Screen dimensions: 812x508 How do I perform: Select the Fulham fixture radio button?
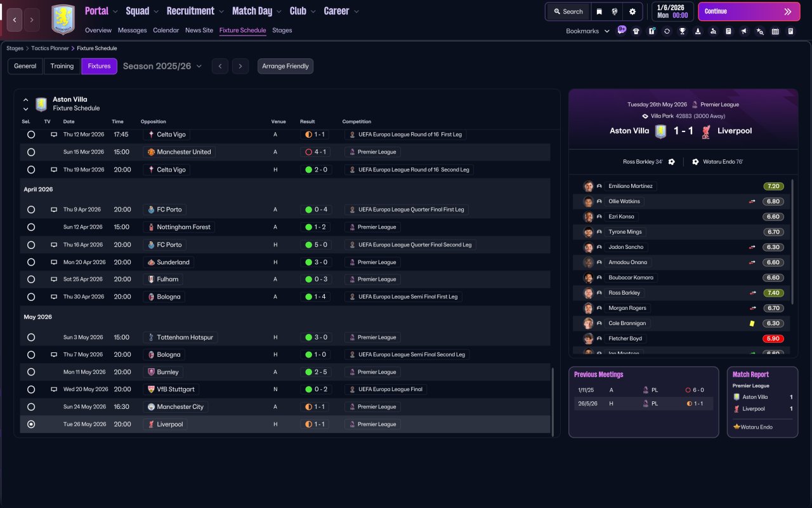[31, 279]
